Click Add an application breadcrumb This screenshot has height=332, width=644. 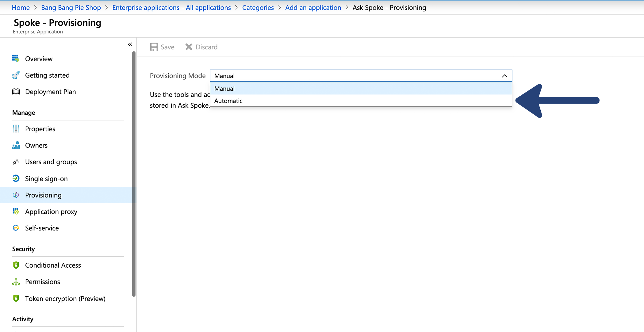click(313, 7)
